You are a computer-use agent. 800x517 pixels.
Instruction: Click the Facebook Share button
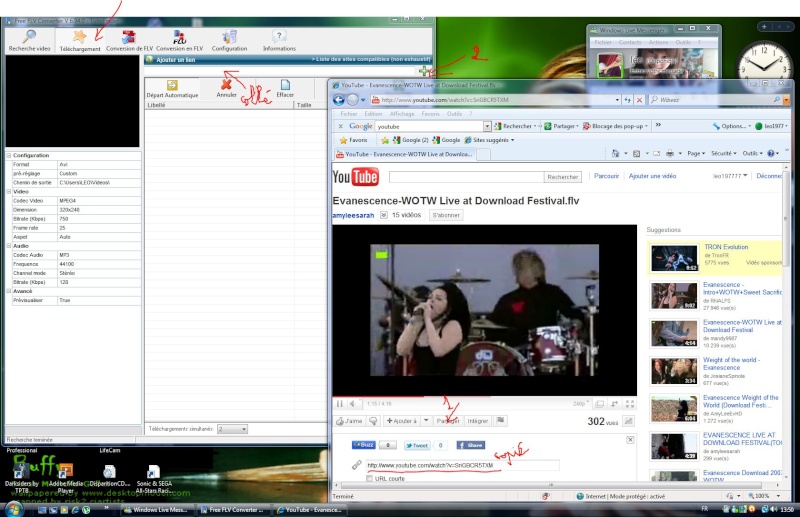(470, 445)
